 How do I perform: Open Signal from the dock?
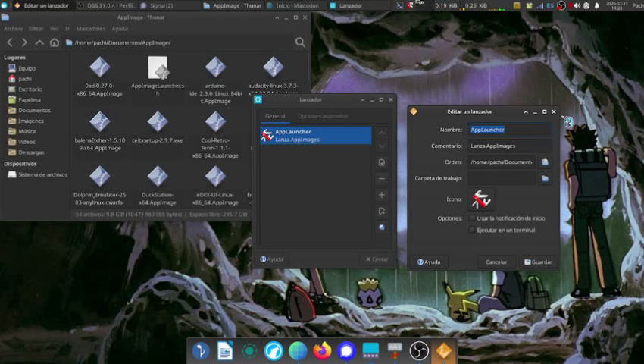click(346, 351)
